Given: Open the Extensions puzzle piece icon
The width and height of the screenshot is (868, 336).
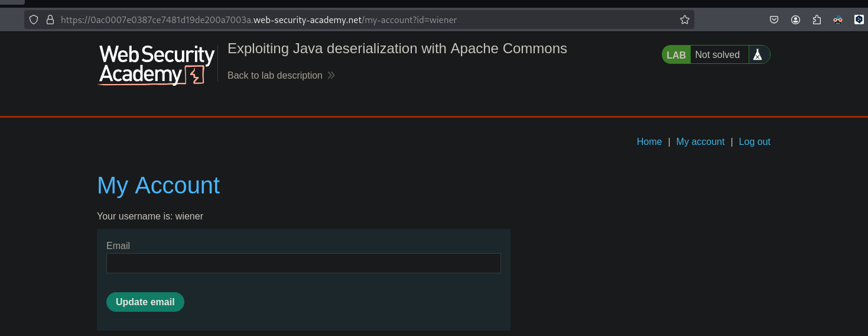Looking at the screenshot, I should pos(817,20).
